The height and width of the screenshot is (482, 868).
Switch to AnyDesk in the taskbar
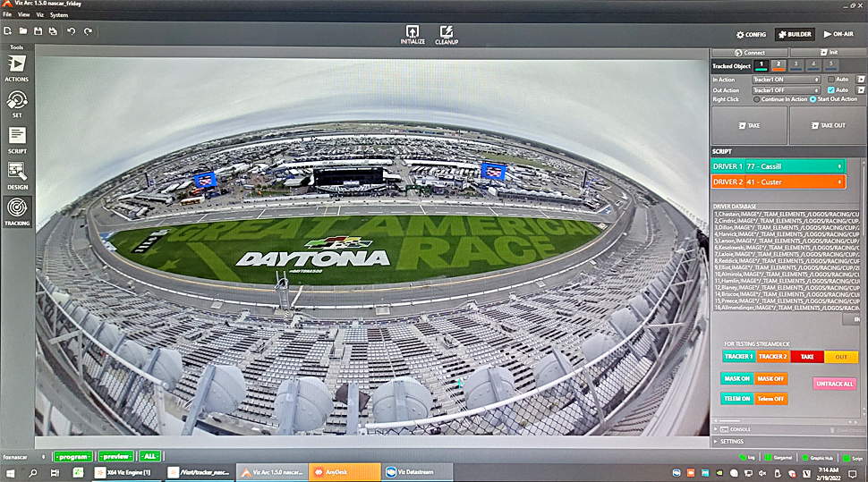click(345, 472)
